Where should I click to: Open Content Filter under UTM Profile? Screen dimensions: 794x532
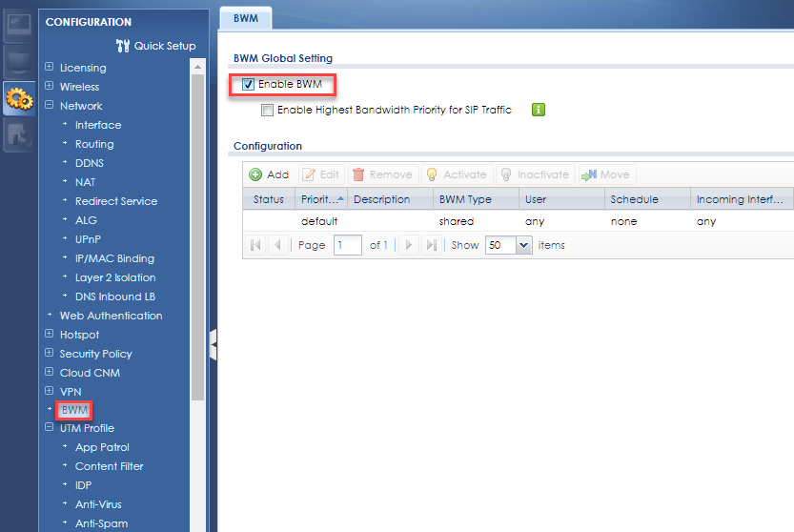coord(109,466)
